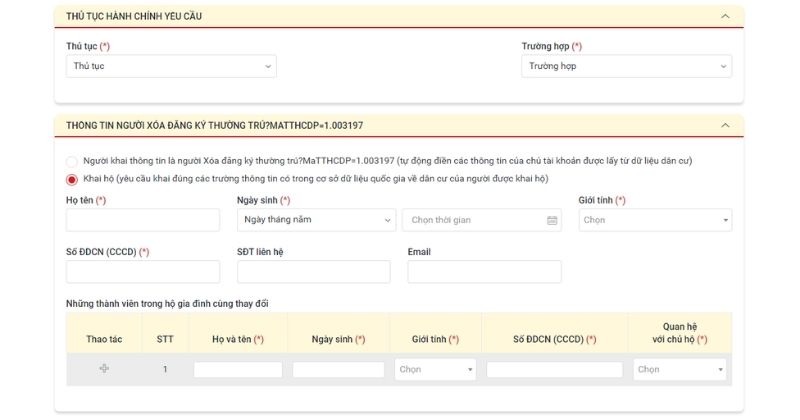Select radio 'Người khai thông tin là người Xóa đăng ký'
Viewport: 800px width, 420px height.
[x=72, y=161]
